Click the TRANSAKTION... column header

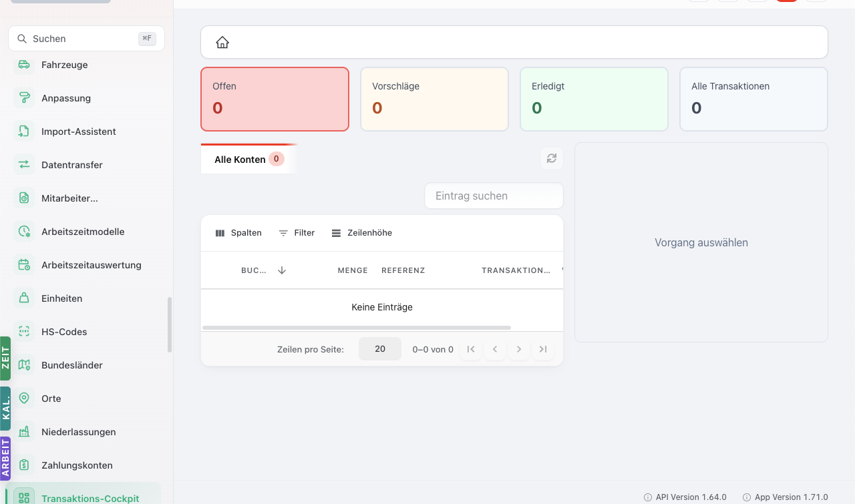tap(516, 270)
